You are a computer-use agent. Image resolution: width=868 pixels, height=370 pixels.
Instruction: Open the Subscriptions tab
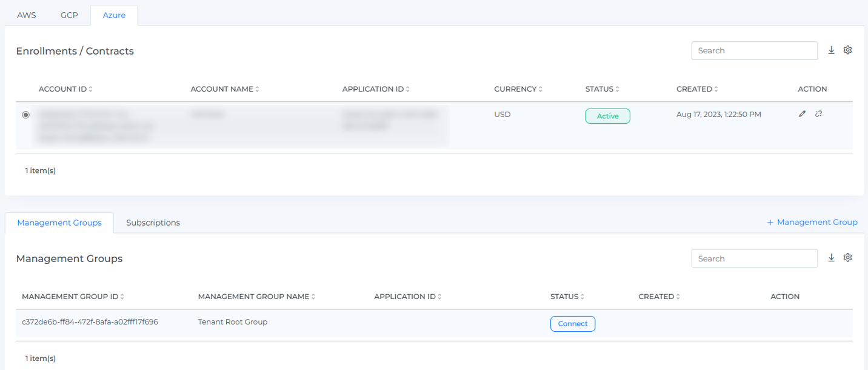pos(153,223)
